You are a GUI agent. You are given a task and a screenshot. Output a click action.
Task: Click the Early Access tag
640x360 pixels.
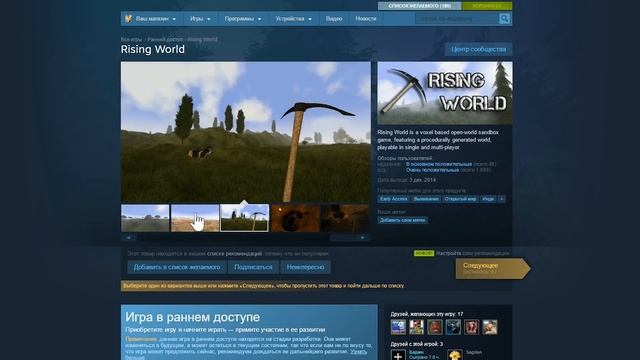393,199
